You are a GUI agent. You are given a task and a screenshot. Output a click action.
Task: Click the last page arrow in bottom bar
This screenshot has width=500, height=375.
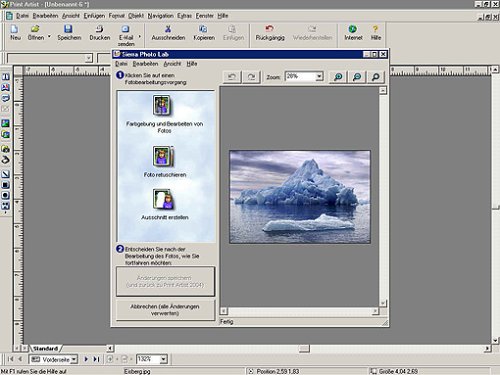pos(96,359)
